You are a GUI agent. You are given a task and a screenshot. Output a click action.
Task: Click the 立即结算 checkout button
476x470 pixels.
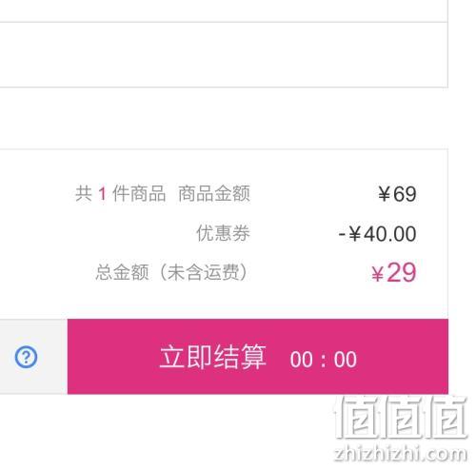(x=258, y=357)
